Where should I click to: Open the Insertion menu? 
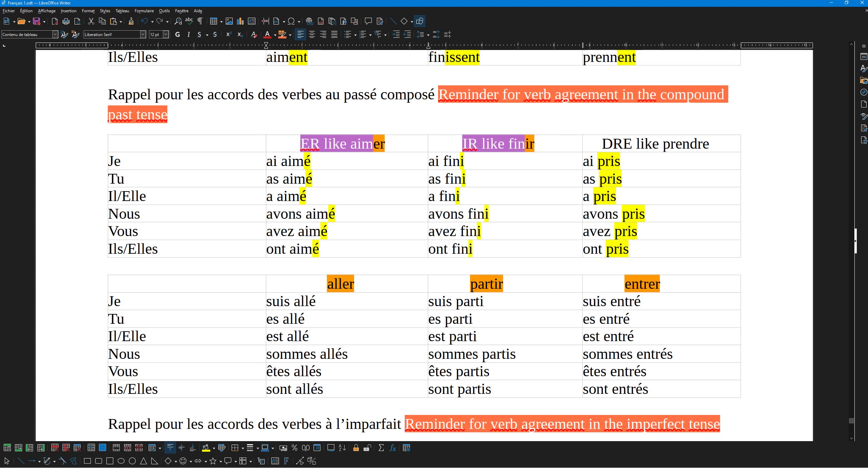(68, 11)
